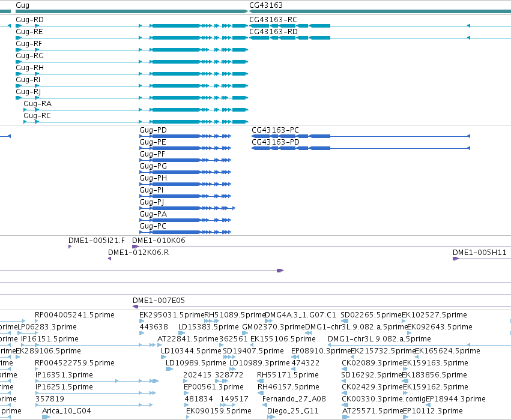Select the CK02089.3prime EST label

coord(372,362)
